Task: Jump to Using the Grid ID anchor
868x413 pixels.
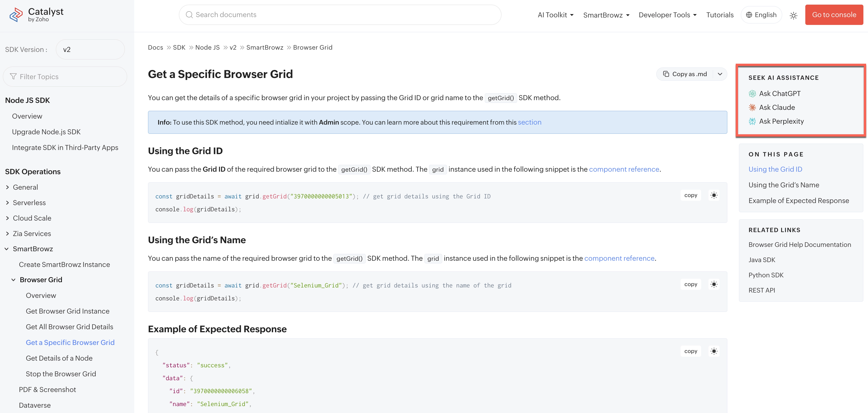Action: 775,169
